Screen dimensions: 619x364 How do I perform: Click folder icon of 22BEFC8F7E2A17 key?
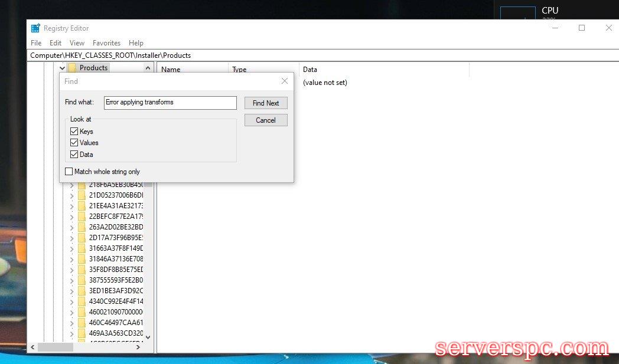pyautogui.click(x=82, y=217)
